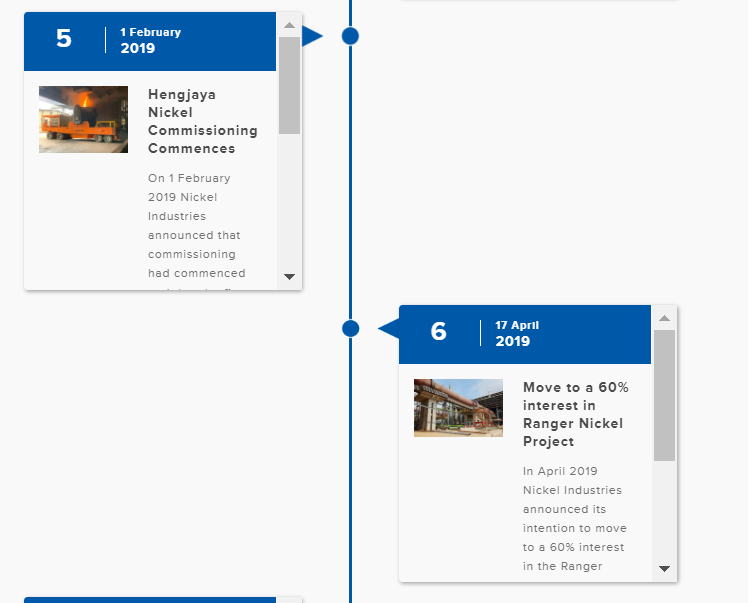Image resolution: width=748 pixels, height=603 pixels.
Task: Click the text 'On 1 February 2019 Nickel Industries'
Action: coord(189,197)
